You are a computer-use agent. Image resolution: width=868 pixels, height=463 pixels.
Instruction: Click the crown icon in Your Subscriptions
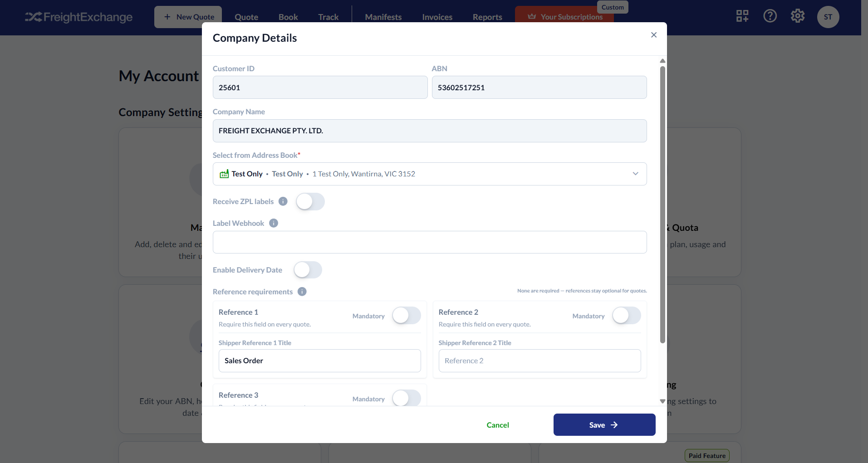pos(532,17)
